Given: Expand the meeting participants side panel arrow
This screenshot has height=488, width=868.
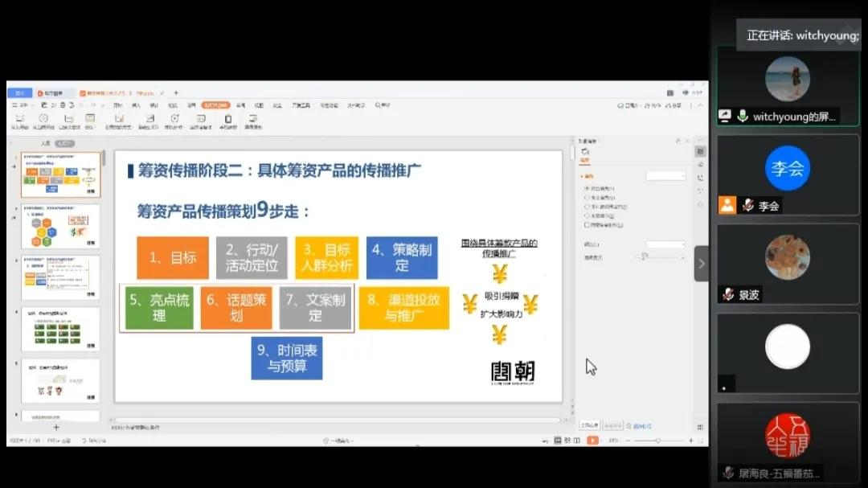Looking at the screenshot, I should (701, 264).
